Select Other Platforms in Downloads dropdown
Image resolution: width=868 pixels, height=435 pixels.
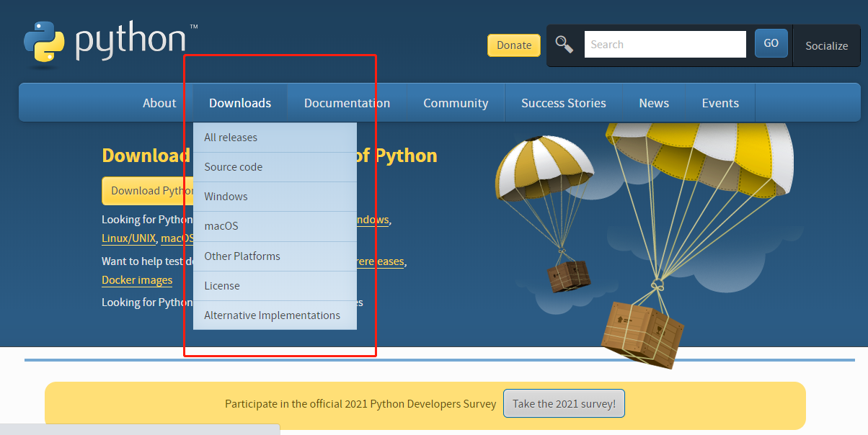275,256
